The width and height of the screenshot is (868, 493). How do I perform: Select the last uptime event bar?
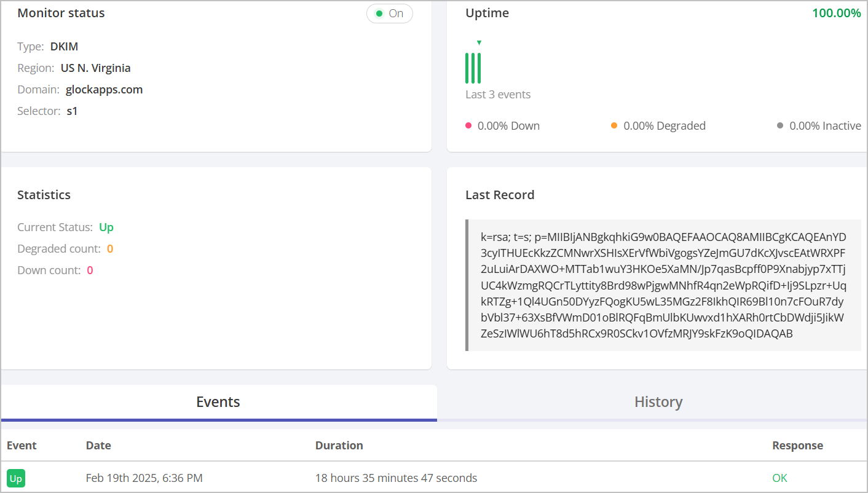pyautogui.click(x=479, y=68)
